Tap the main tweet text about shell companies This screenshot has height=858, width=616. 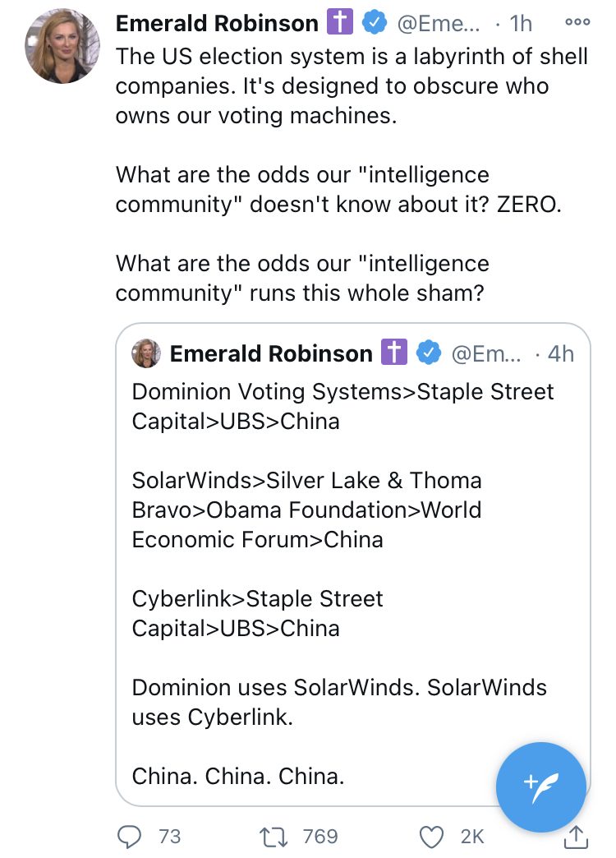(352, 86)
